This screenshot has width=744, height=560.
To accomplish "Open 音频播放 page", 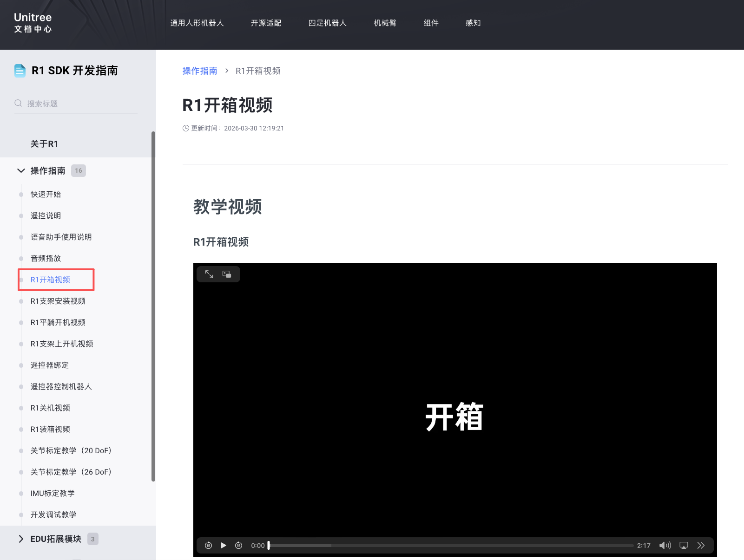I will [x=46, y=258].
